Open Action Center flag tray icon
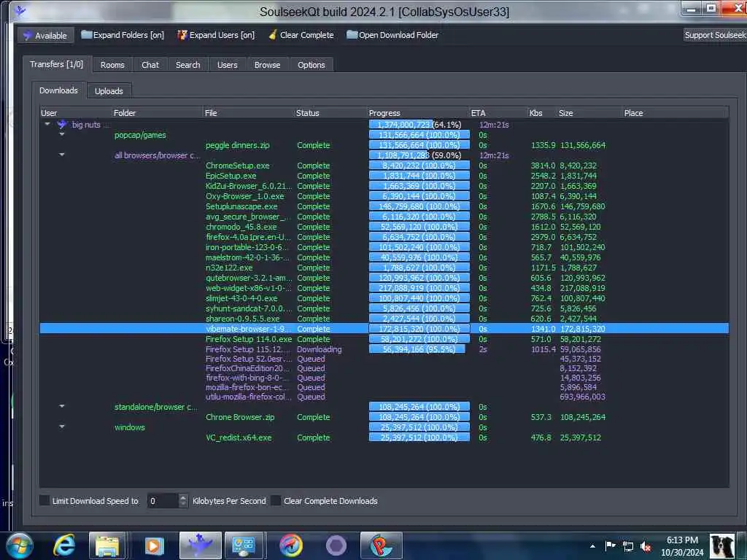Image resolution: width=747 pixels, height=560 pixels. click(x=610, y=546)
